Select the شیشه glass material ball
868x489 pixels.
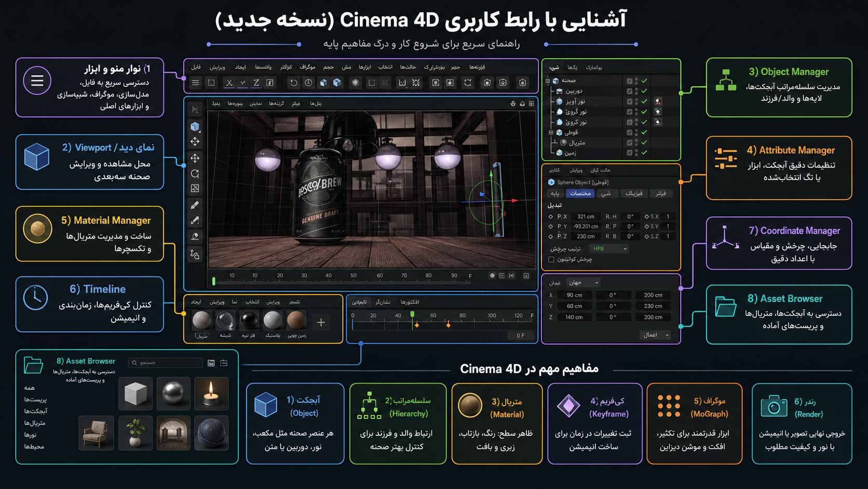(x=225, y=321)
